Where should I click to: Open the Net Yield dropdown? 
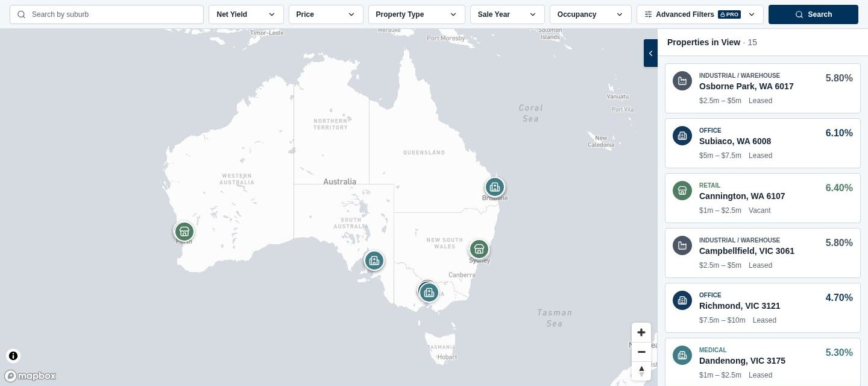point(246,14)
